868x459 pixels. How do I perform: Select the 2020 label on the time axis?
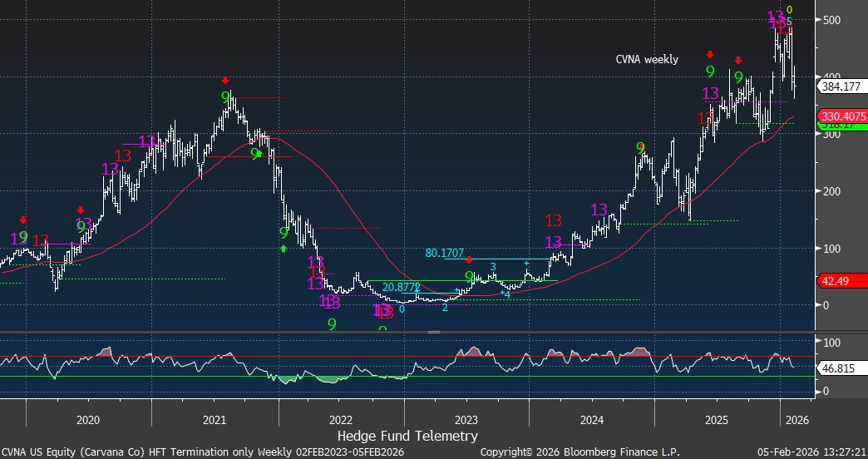pyautogui.click(x=87, y=419)
